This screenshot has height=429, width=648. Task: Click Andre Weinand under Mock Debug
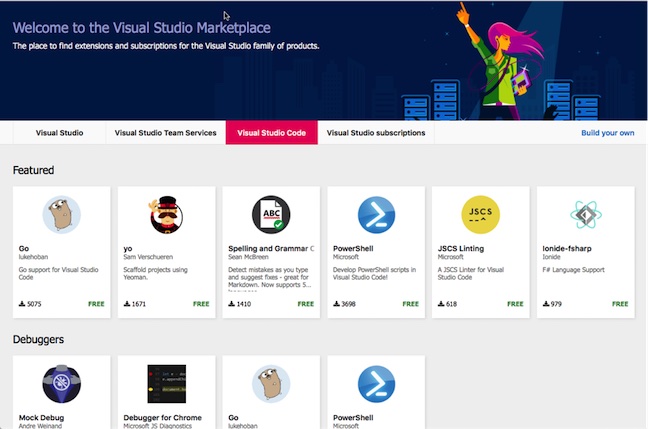pyautogui.click(x=40, y=426)
